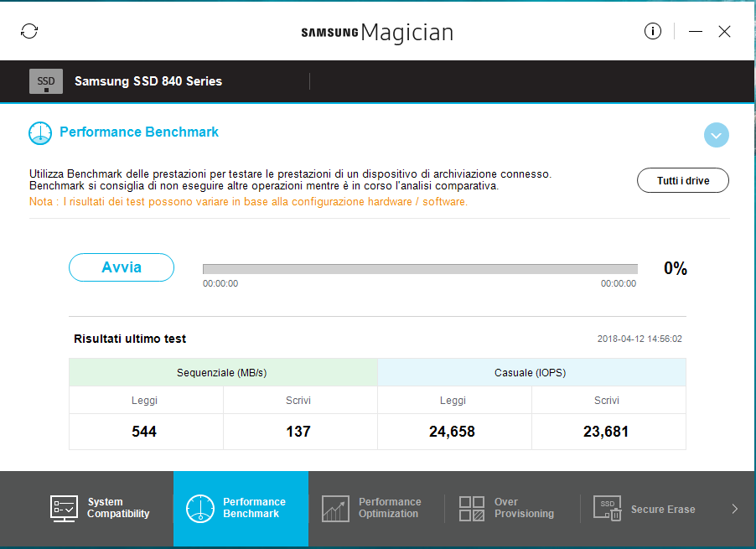This screenshot has width=756, height=549.
Task: Click the sequential read value 544
Action: (x=144, y=432)
